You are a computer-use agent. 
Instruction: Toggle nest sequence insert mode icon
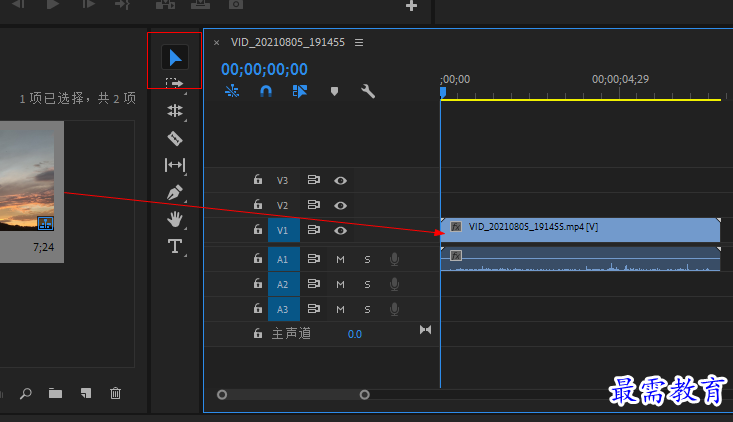[x=232, y=91]
